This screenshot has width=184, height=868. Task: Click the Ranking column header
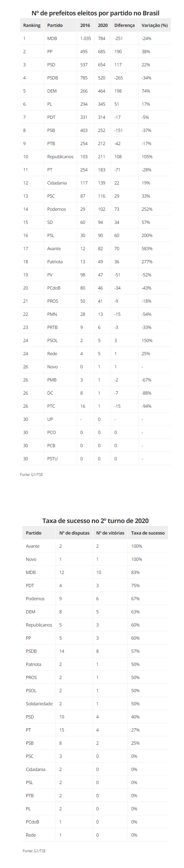[32, 25]
